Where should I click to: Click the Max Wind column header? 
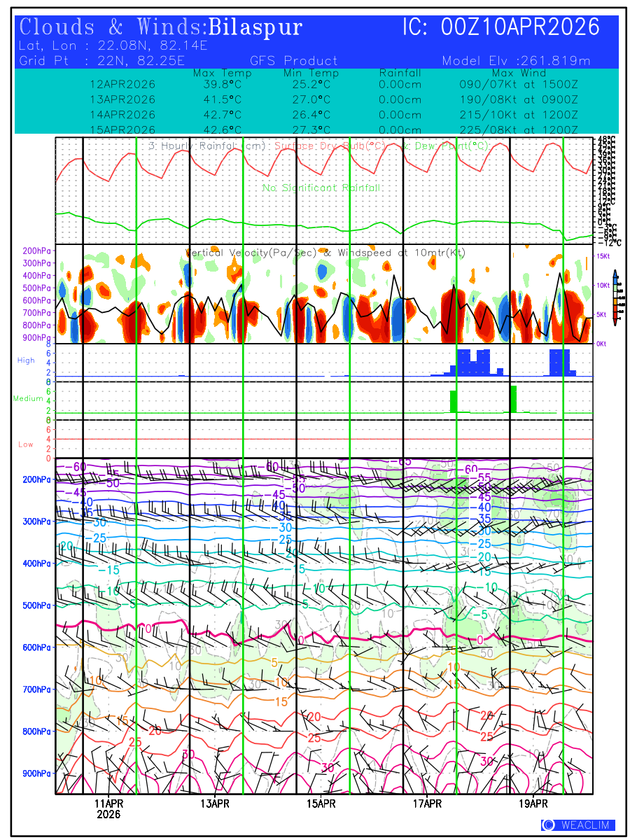point(519,73)
